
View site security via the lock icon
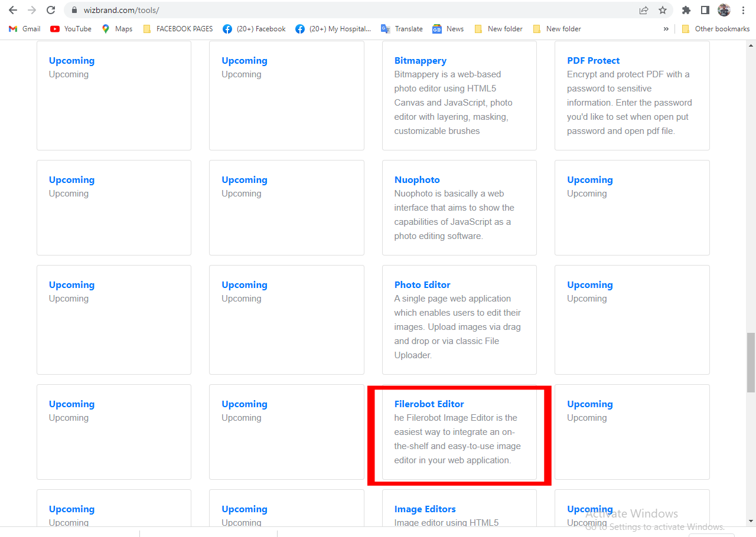[x=74, y=10]
